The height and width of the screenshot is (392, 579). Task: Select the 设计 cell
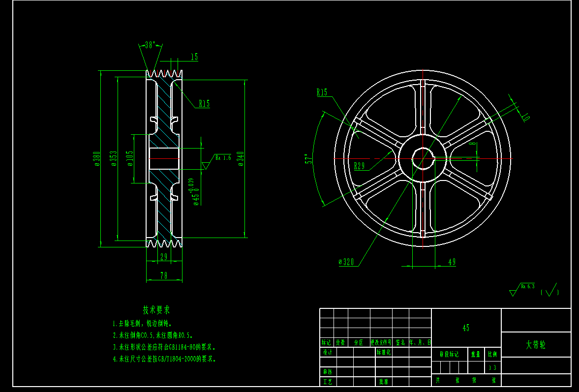click(328, 352)
